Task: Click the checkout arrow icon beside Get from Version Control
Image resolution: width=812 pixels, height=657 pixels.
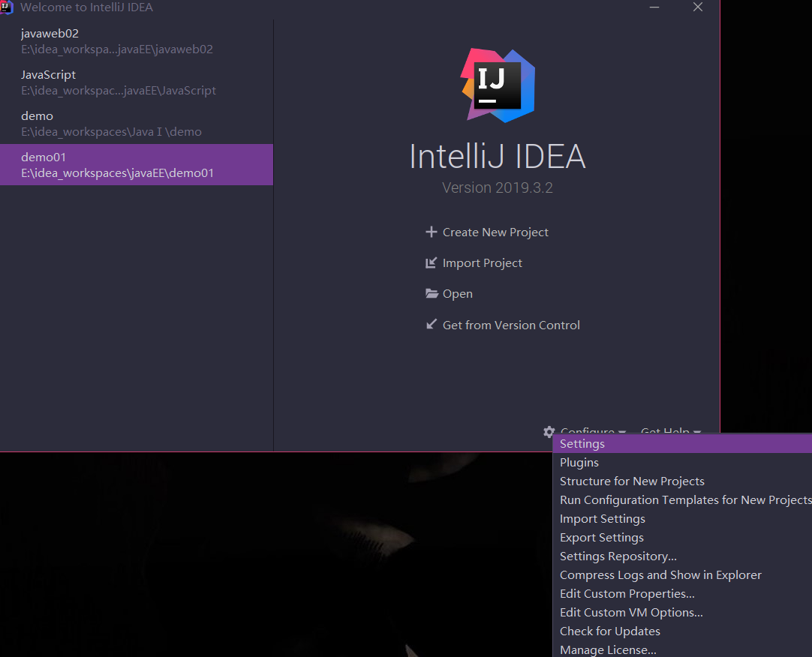Action: click(431, 325)
